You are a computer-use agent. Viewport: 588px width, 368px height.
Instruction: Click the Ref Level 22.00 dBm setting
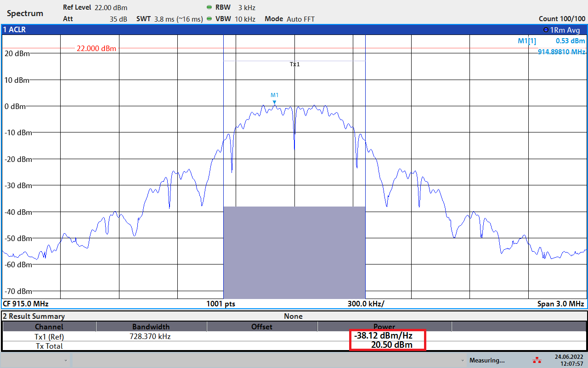(x=95, y=7)
